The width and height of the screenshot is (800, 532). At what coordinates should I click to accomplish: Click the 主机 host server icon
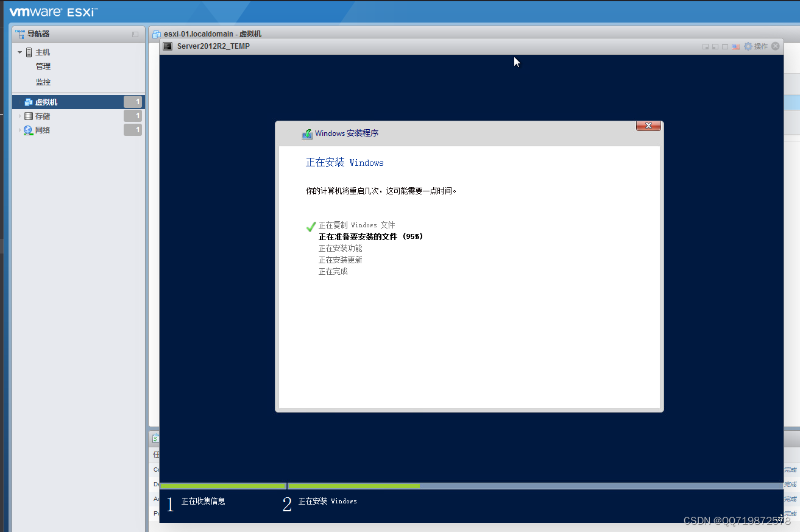[x=29, y=52]
